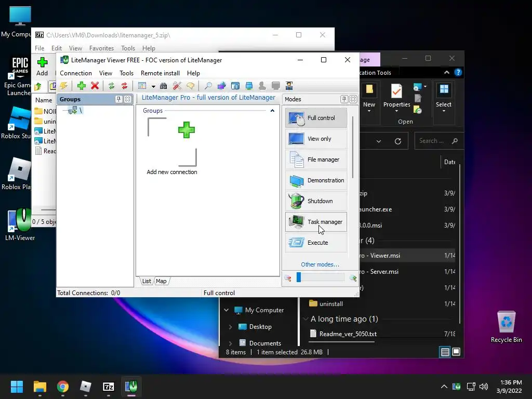Open Google Chrome from the taskbar

coord(63,387)
